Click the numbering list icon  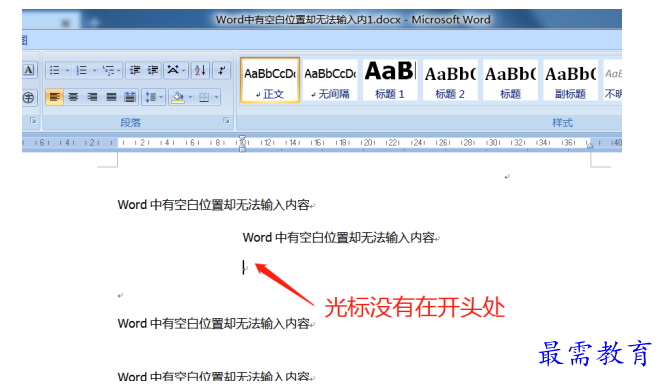[81, 70]
